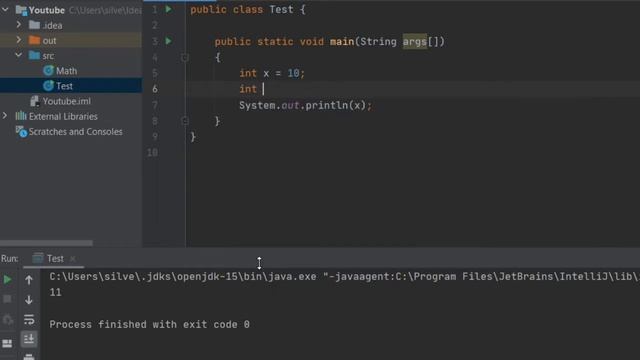
Task: Toggle scroll to end of console
Action: pyautogui.click(x=29, y=339)
